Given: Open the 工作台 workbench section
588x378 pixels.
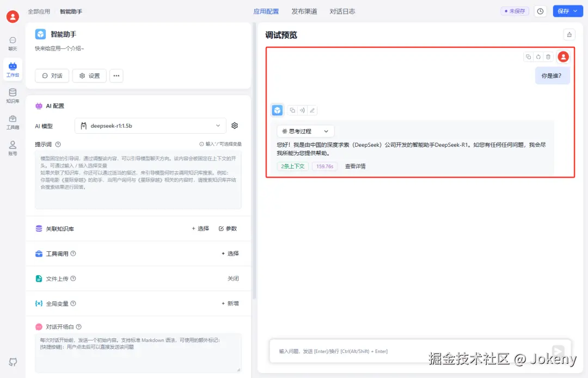Looking at the screenshot, I should [x=13, y=69].
